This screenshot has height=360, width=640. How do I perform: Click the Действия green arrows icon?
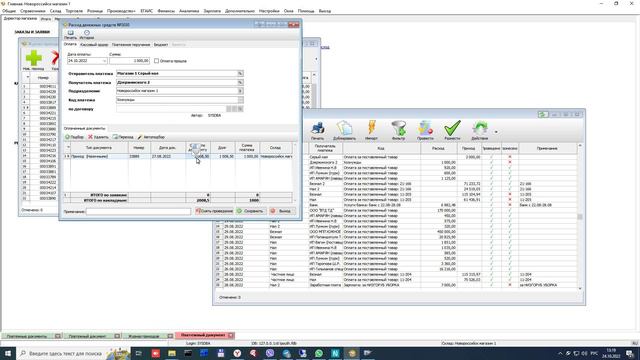[x=480, y=128]
